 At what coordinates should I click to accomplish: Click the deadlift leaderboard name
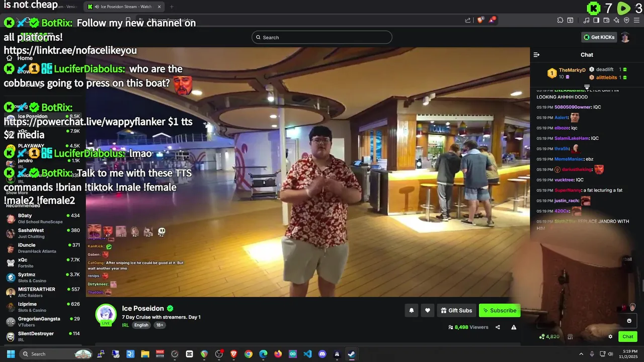[605, 69]
